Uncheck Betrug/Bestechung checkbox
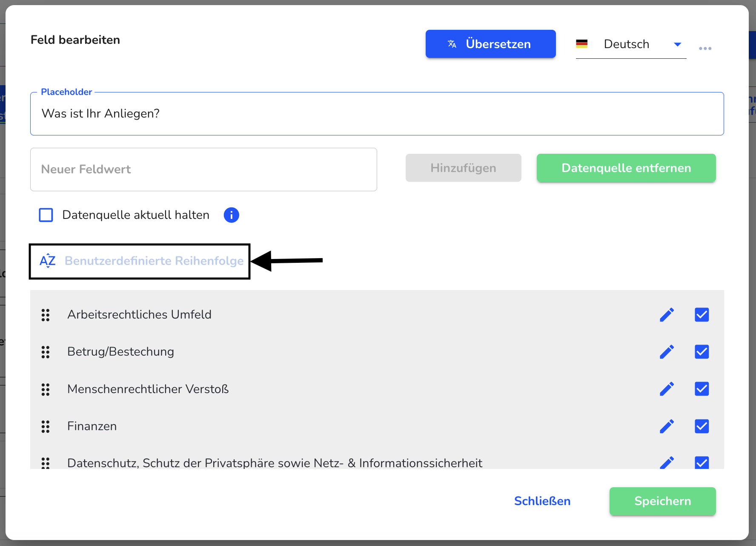The height and width of the screenshot is (546, 756). pyautogui.click(x=702, y=352)
